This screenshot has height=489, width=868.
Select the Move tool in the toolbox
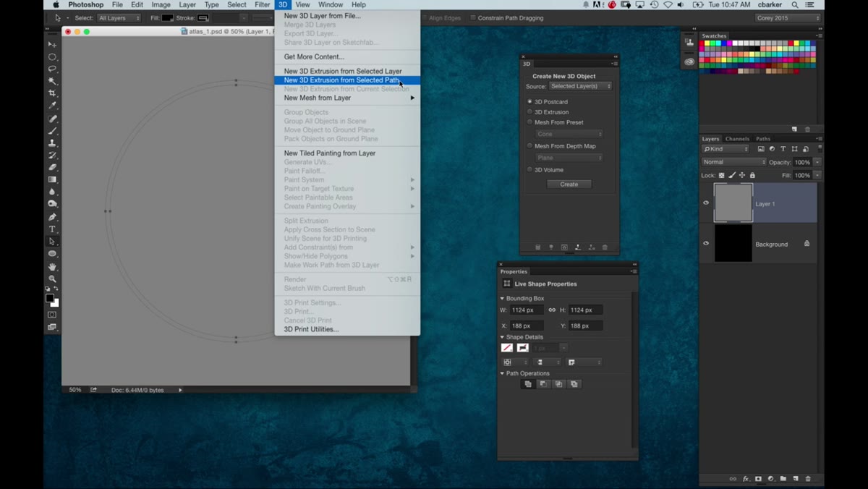(x=52, y=44)
